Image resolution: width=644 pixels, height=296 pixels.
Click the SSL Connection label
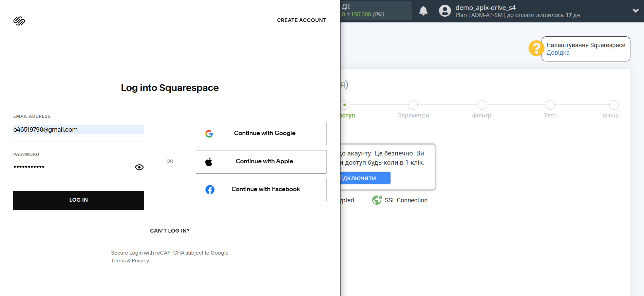pos(406,200)
